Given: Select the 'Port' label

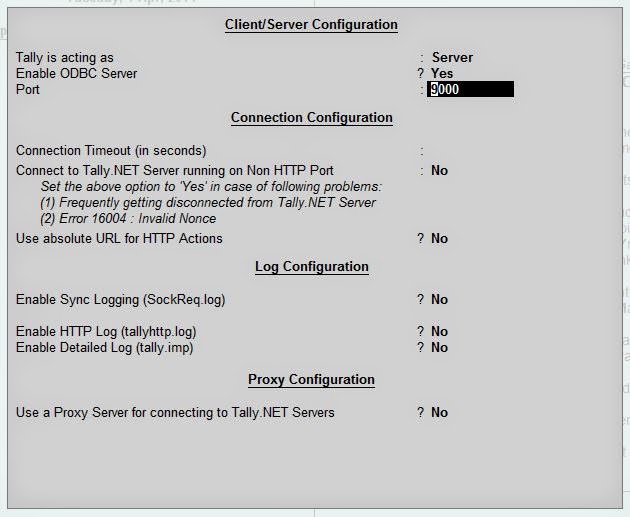Looking at the screenshot, I should pyautogui.click(x=28, y=89).
